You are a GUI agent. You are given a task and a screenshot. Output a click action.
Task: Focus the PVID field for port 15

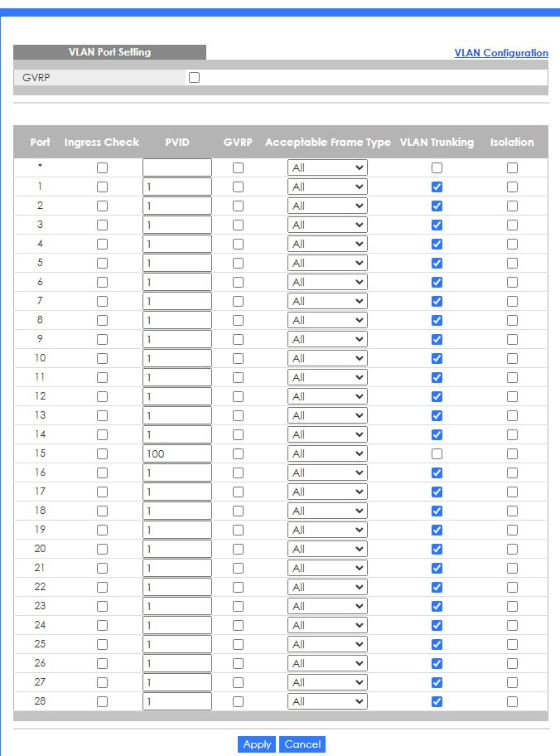coord(177,453)
